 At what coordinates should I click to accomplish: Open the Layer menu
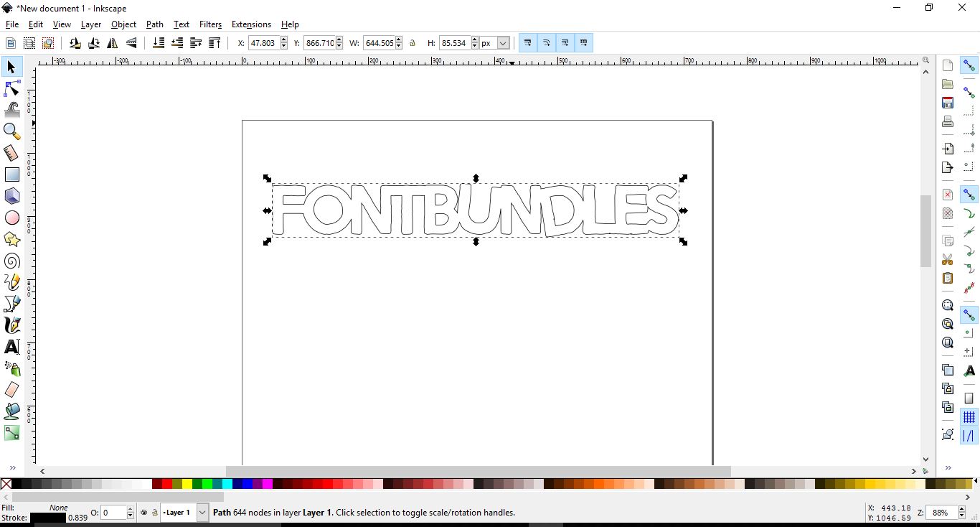(91, 24)
